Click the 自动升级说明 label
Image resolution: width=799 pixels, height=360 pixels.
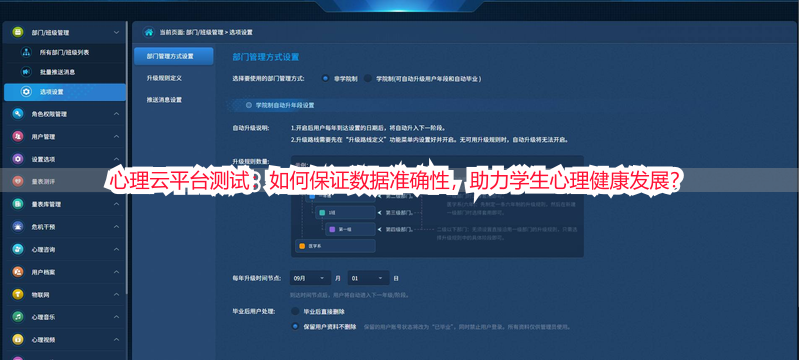(251, 127)
